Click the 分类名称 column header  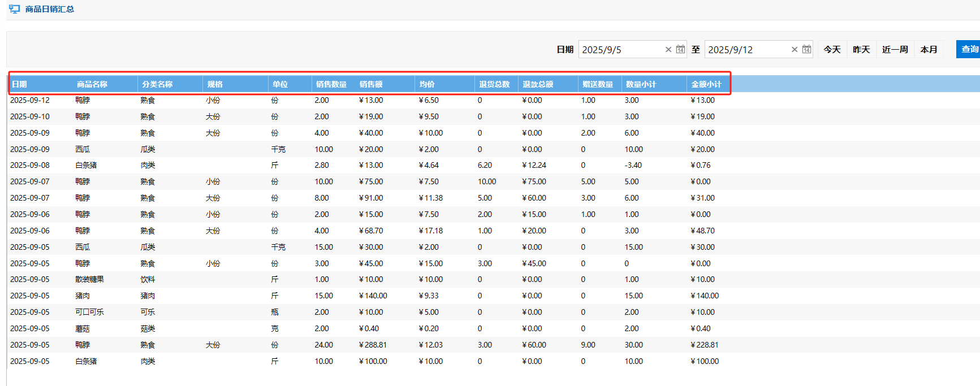[x=157, y=84]
